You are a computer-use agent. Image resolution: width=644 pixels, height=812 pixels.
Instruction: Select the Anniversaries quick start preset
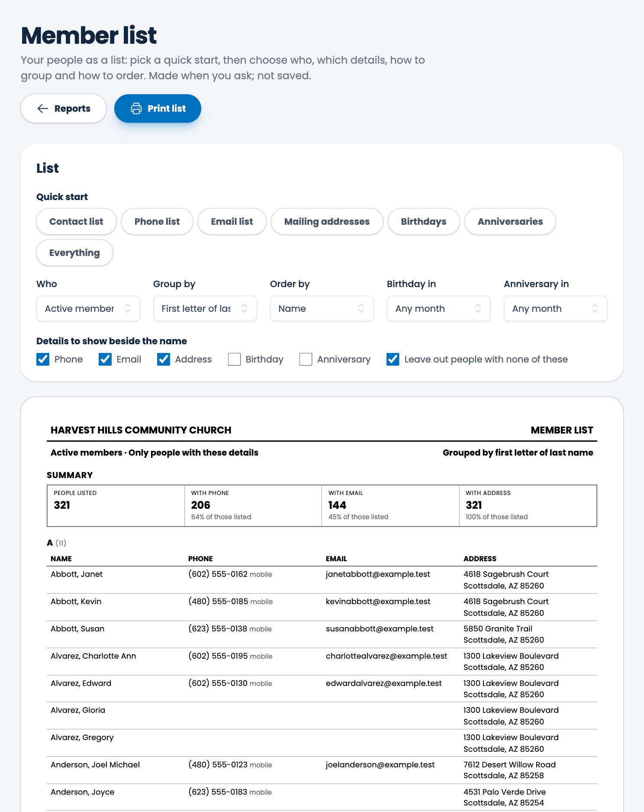coord(510,222)
